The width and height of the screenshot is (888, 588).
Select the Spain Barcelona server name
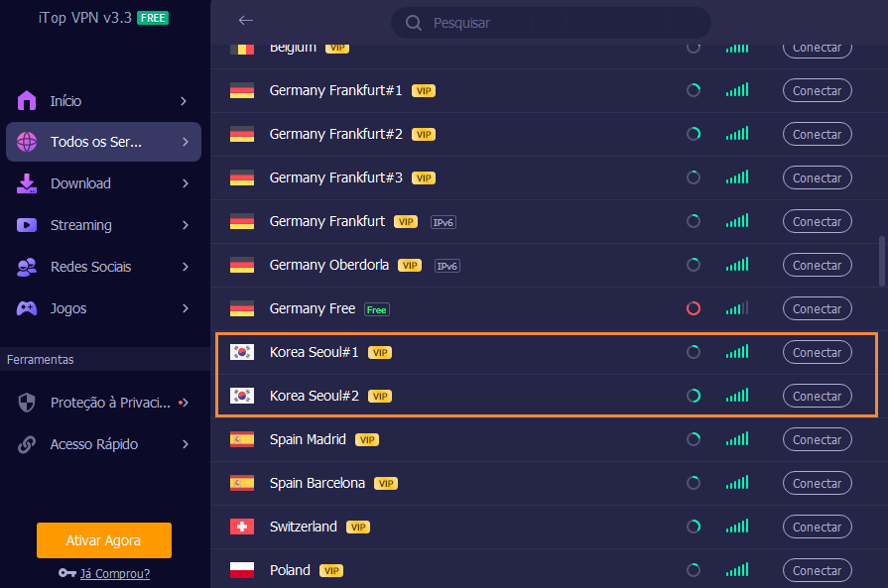317,483
